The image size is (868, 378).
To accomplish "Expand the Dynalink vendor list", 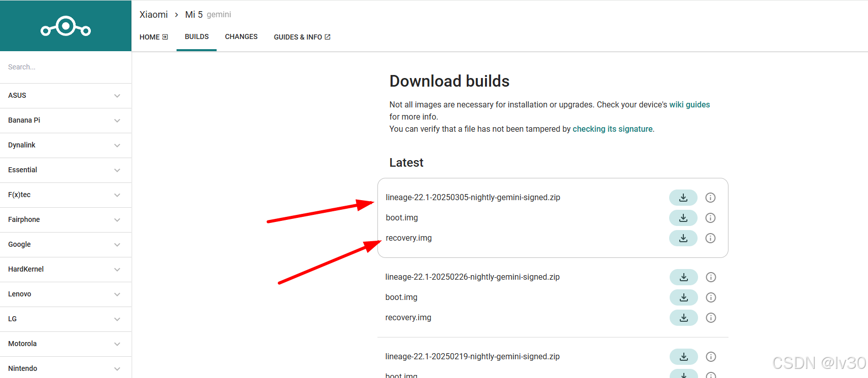I will pos(66,145).
